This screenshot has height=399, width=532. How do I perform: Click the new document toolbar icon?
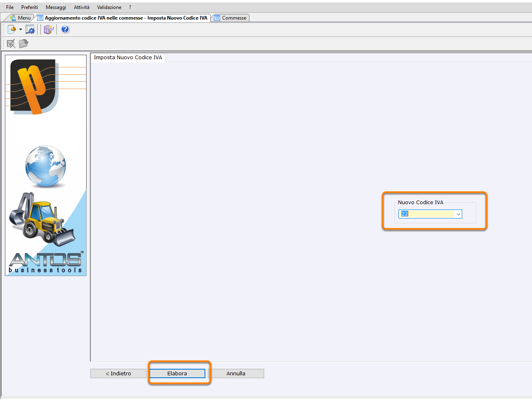tap(12, 29)
